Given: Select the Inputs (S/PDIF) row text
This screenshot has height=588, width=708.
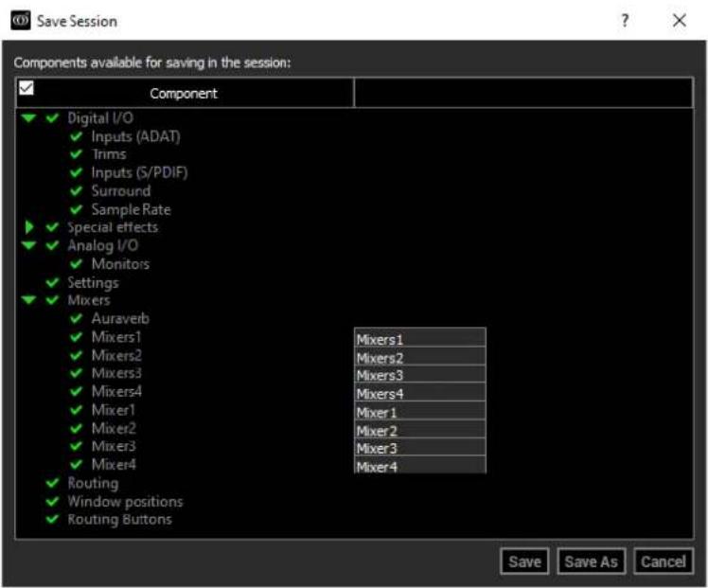Looking at the screenshot, I should [139, 172].
